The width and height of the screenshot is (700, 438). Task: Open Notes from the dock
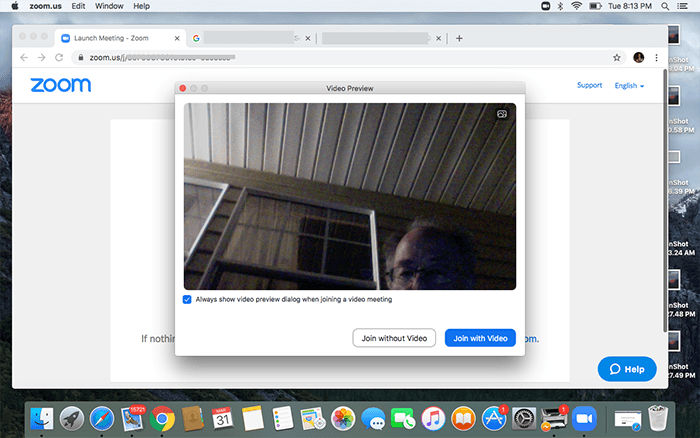coord(253,419)
